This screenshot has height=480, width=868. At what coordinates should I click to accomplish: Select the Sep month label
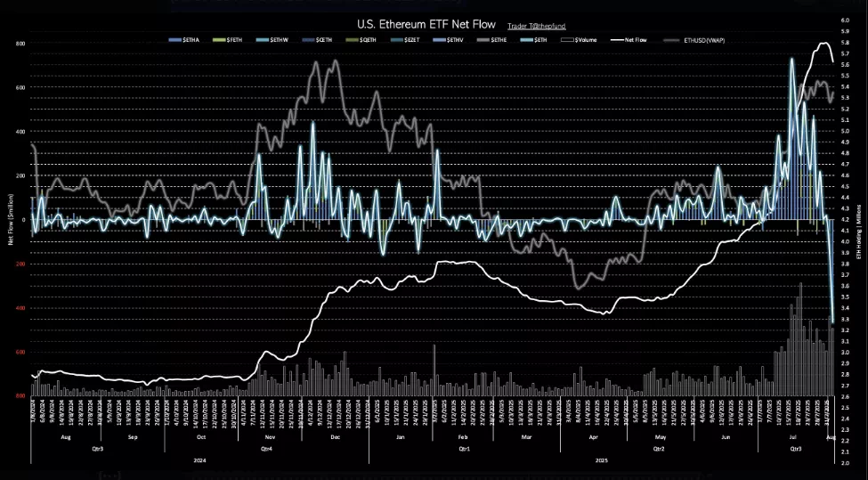[x=133, y=437]
